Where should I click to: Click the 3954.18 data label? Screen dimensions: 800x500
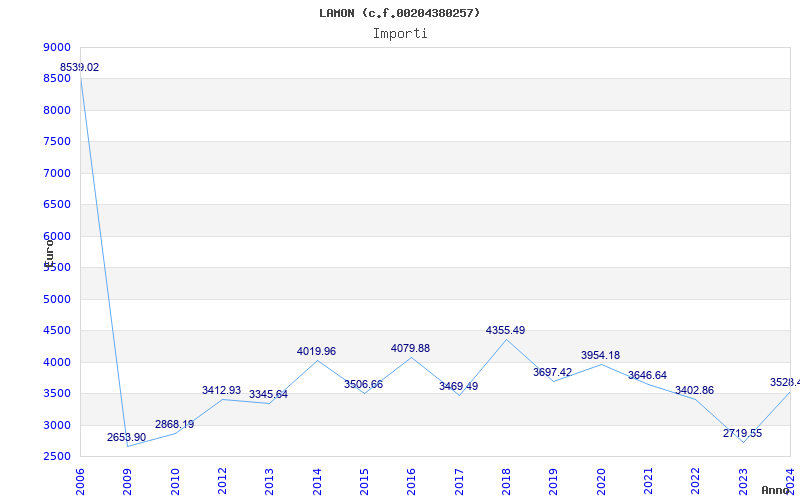pyautogui.click(x=600, y=355)
